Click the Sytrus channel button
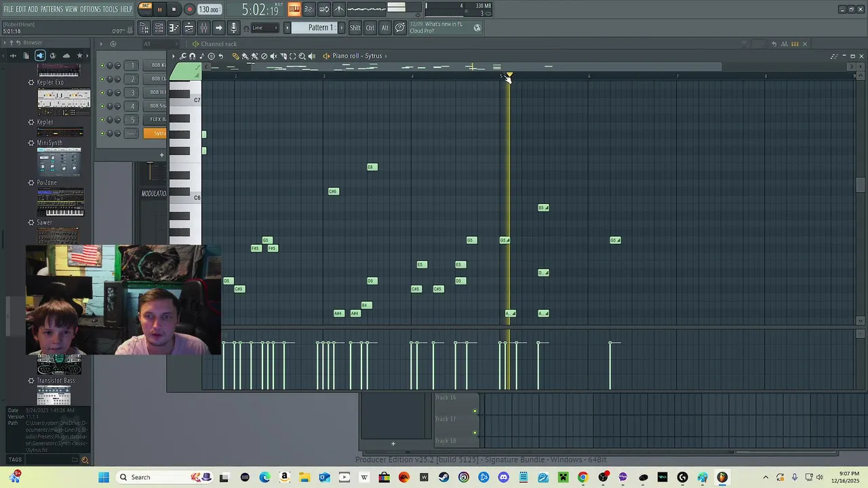The width and height of the screenshot is (868, 488). [x=156, y=133]
